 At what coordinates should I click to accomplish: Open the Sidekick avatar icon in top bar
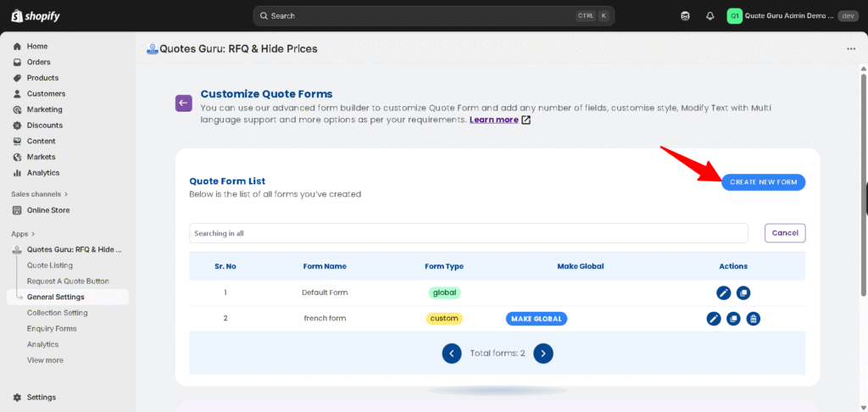click(685, 16)
